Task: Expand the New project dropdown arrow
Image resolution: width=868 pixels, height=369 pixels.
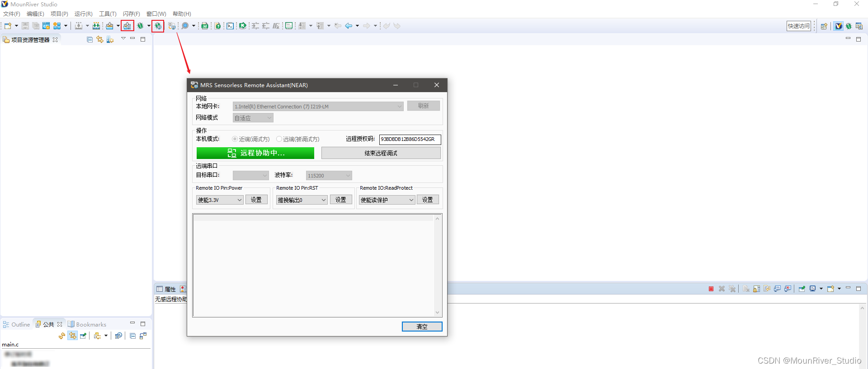Action: [16, 26]
